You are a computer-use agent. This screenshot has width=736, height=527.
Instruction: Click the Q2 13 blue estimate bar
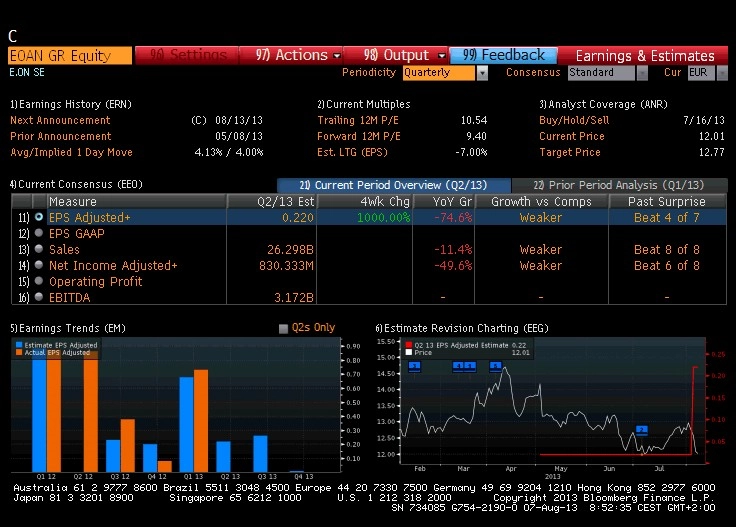[223, 457]
